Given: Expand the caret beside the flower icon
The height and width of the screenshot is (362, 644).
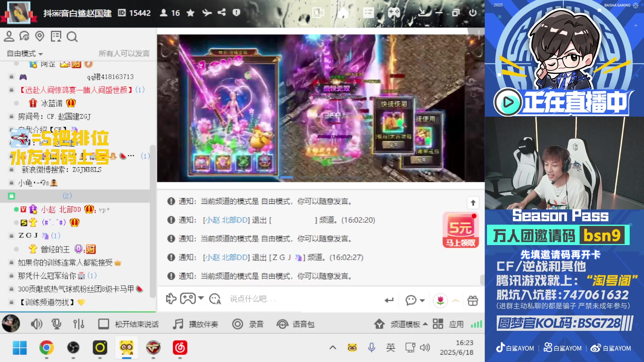Looking at the screenshot, I should [x=455, y=300].
